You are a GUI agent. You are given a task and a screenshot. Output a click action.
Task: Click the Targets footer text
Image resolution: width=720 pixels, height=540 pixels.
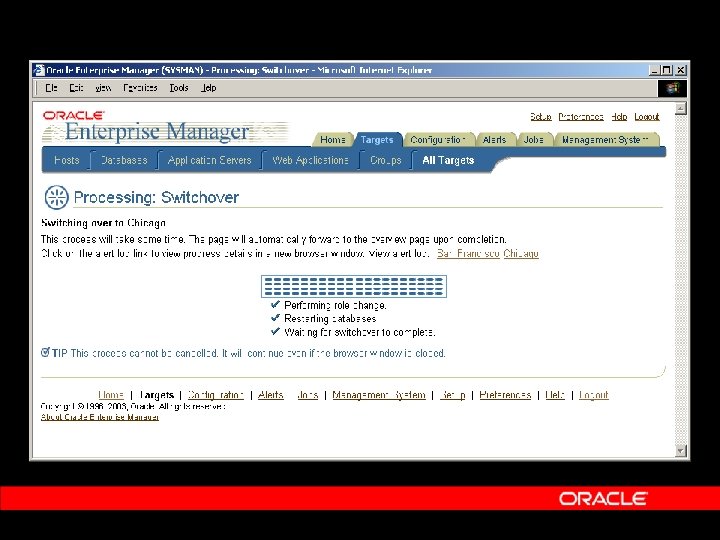(x=157, y=395)
